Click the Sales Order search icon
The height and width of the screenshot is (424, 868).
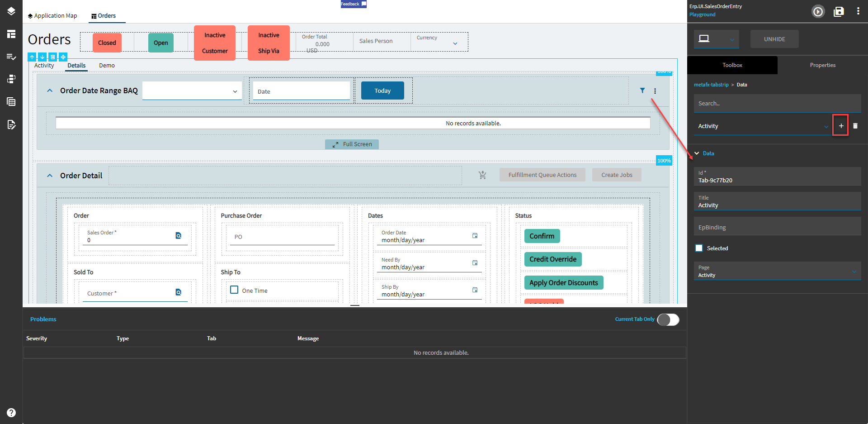click(179, 236)
